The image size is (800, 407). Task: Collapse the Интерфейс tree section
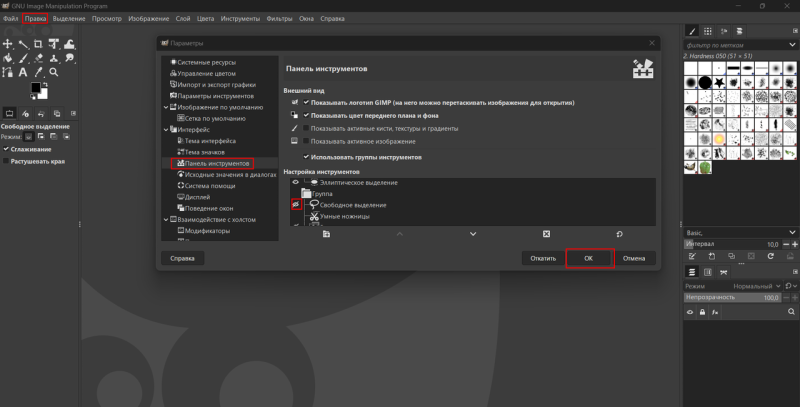(166, 130)
